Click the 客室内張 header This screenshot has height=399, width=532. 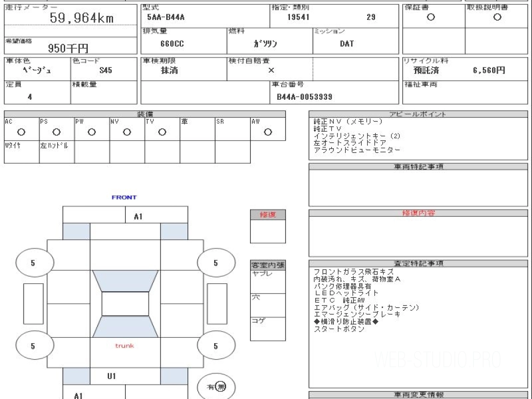coord(268,266)
